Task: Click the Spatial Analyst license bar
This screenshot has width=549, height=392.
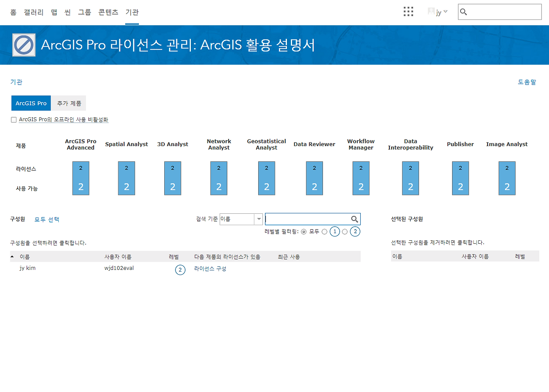Action: (x=127, y=178)
